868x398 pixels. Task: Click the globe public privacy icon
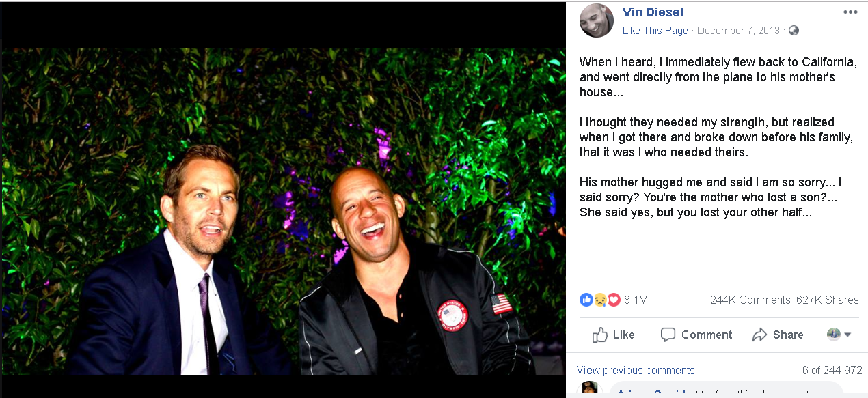tap(794, 31)
